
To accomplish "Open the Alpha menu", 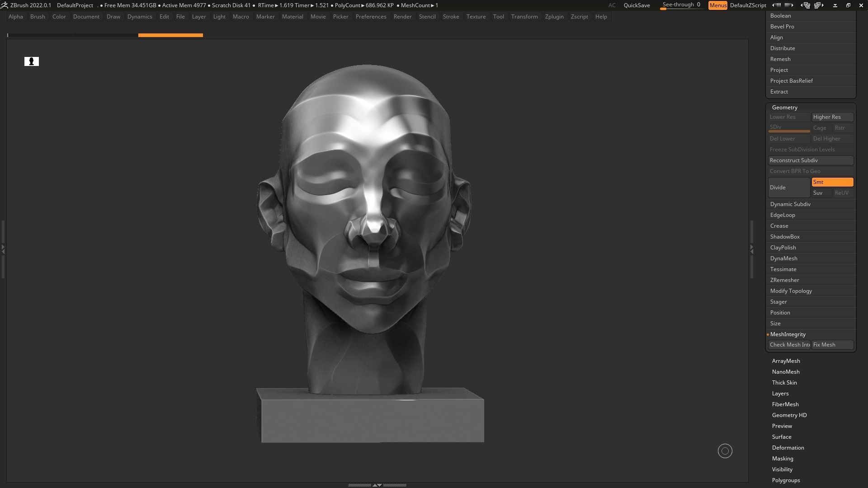I will [x=16, y=17].
